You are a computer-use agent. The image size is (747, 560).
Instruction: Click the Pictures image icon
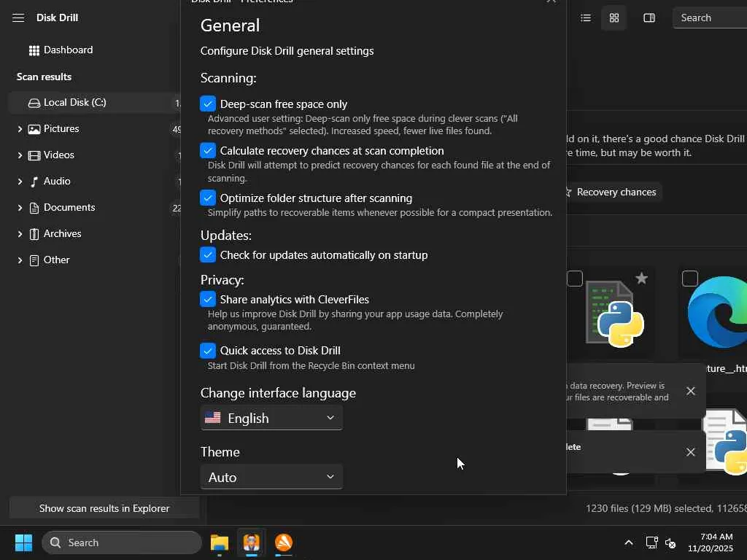(x=34, y=129)
